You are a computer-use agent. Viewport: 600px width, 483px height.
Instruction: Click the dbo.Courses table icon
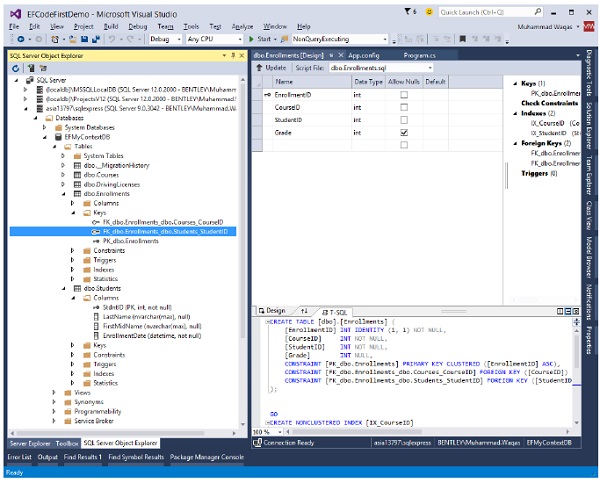point(78,173)
